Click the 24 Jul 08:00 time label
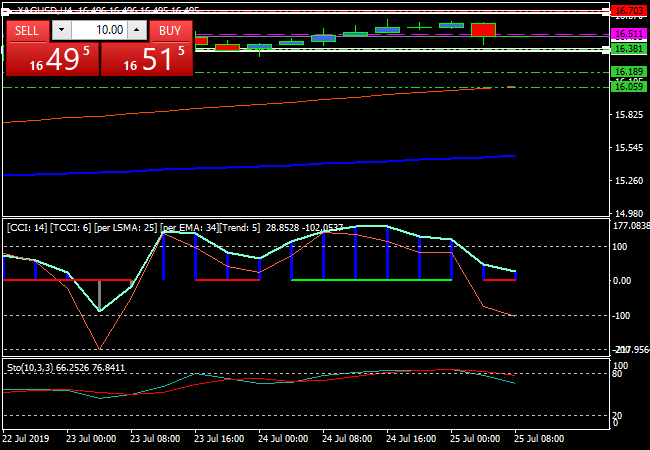 (343, 439)
